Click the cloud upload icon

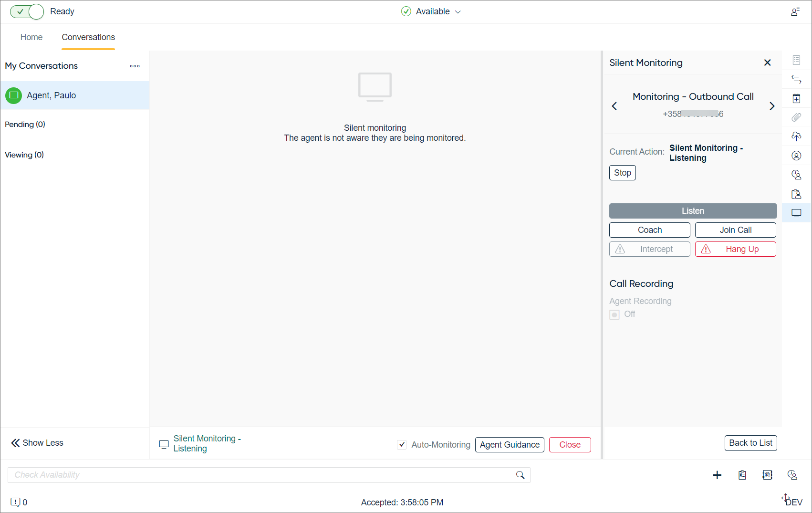[x=796, y=136]
